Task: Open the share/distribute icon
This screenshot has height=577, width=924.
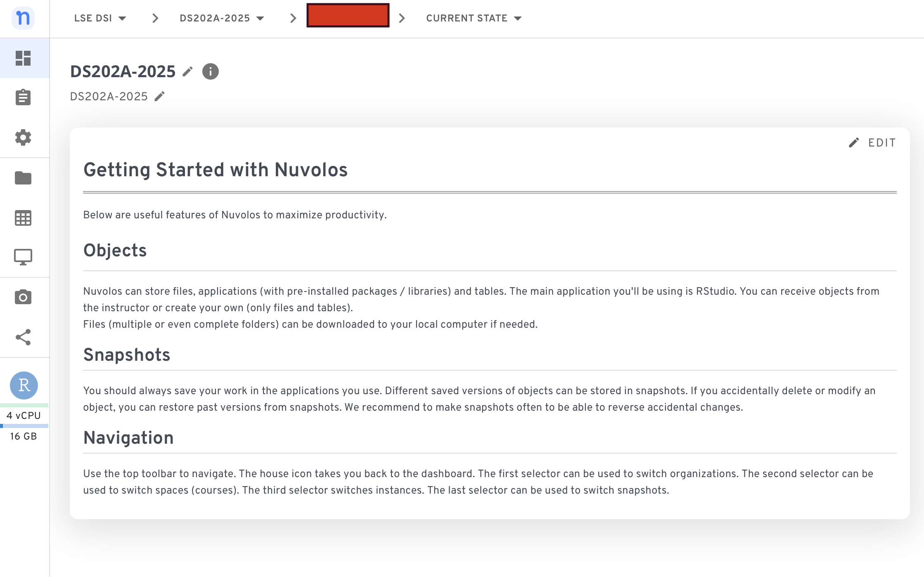Action: click(x=23, y=337)
